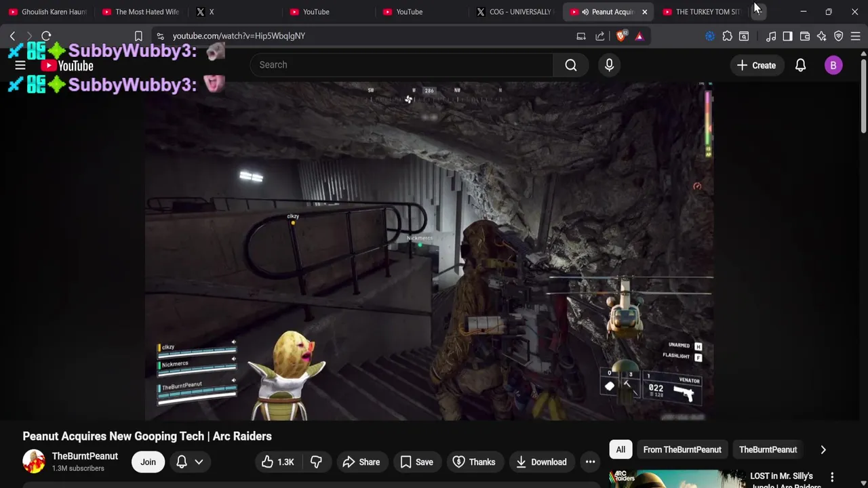Open YouTube notifications bell

(x=800, y=66)
